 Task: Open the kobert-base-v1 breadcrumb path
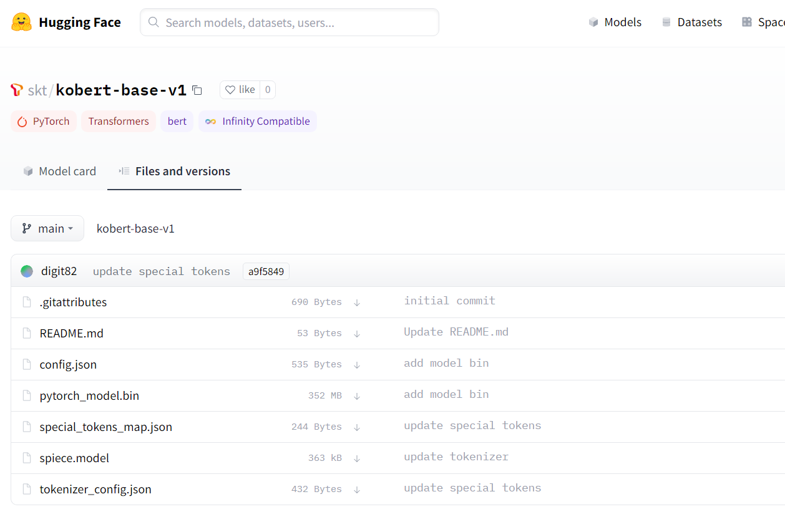(135, 229)
